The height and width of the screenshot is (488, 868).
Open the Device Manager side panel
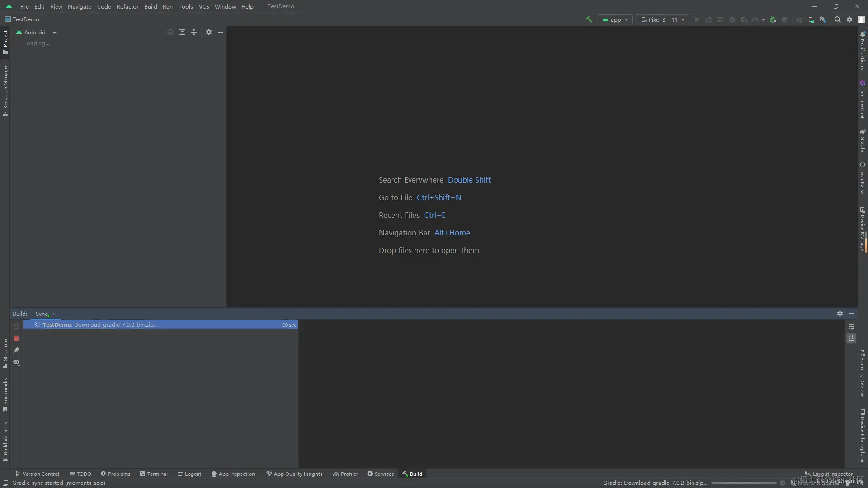tap(863, 230)
